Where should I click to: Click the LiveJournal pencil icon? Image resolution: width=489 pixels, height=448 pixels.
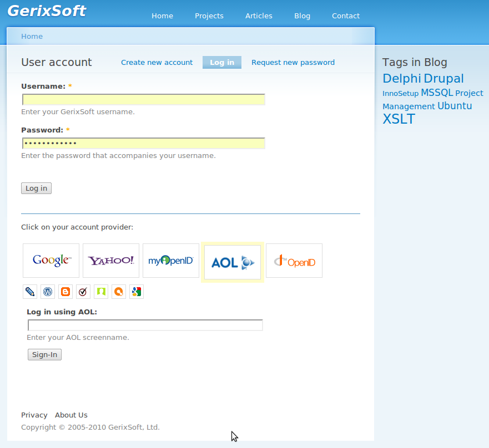(x=30, y=292)
